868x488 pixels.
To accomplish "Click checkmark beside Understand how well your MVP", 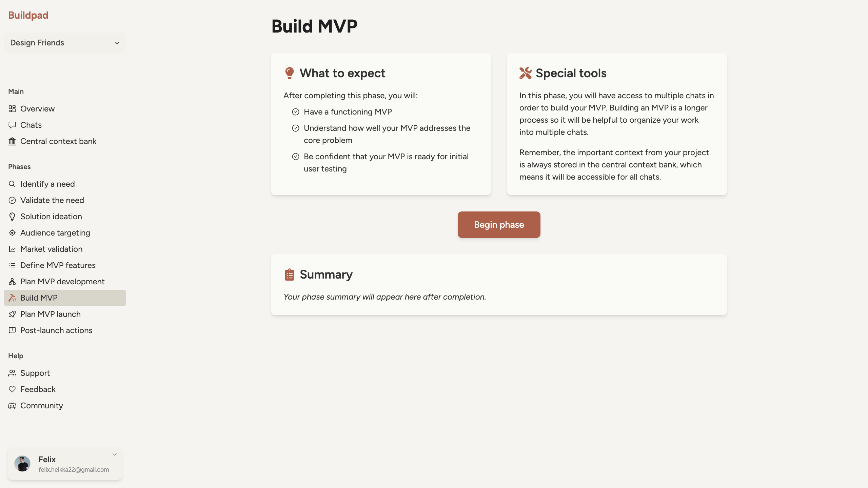I will click(296, 128).
